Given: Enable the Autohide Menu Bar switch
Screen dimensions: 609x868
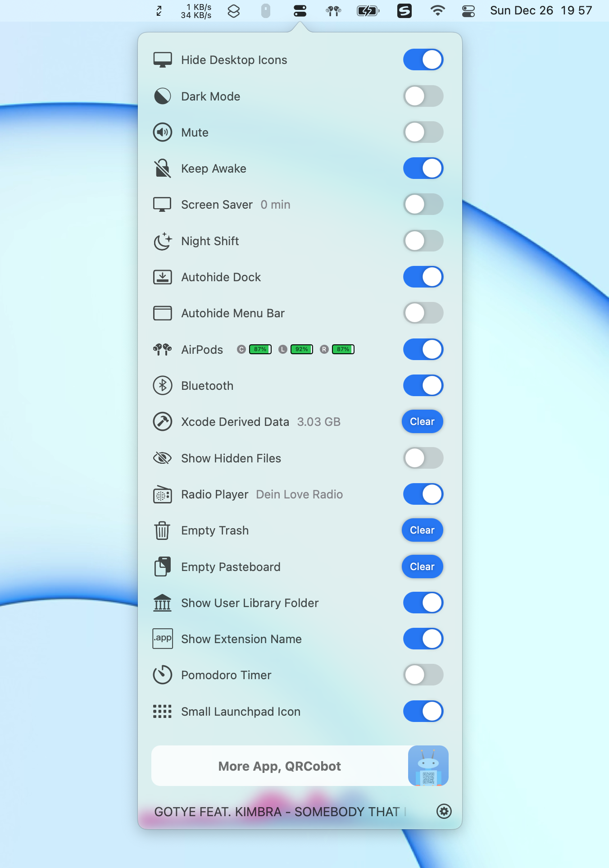Looking at the screenshot, I should tap(423, 313).
